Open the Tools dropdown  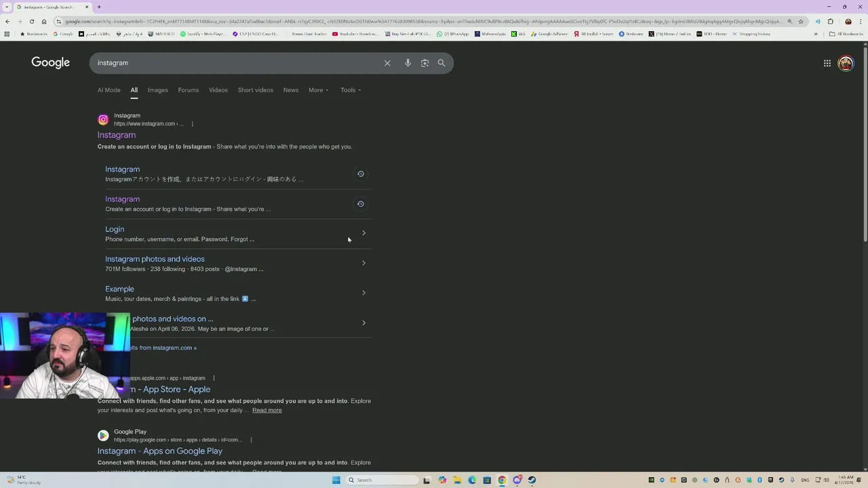(351, 90)
